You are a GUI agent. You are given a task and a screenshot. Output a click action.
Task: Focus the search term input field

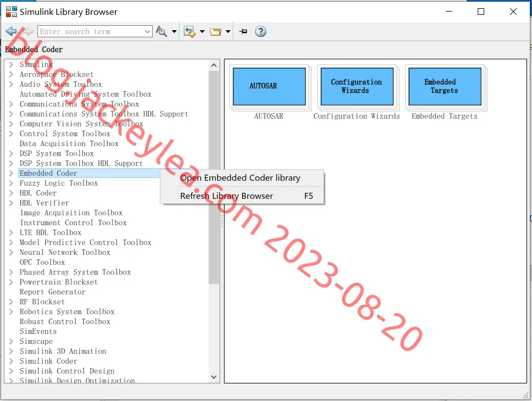pyautogui.click(x=91, y=31)
